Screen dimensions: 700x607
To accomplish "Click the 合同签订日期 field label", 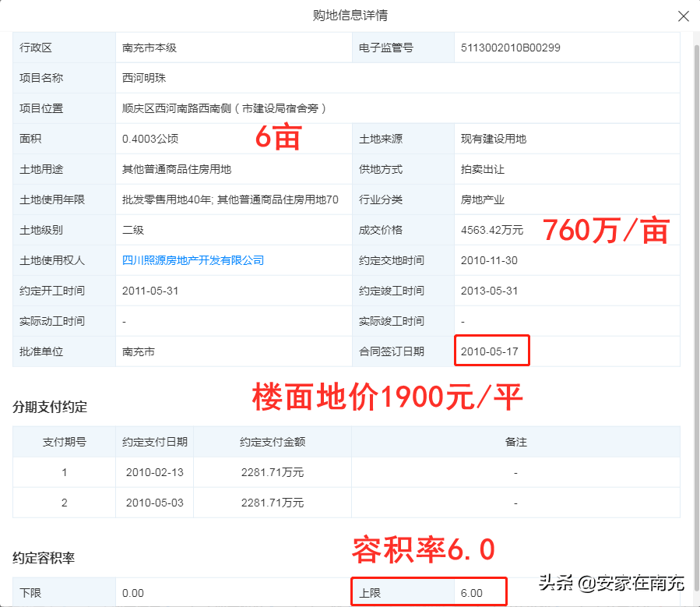I will (x=391, y=351).
